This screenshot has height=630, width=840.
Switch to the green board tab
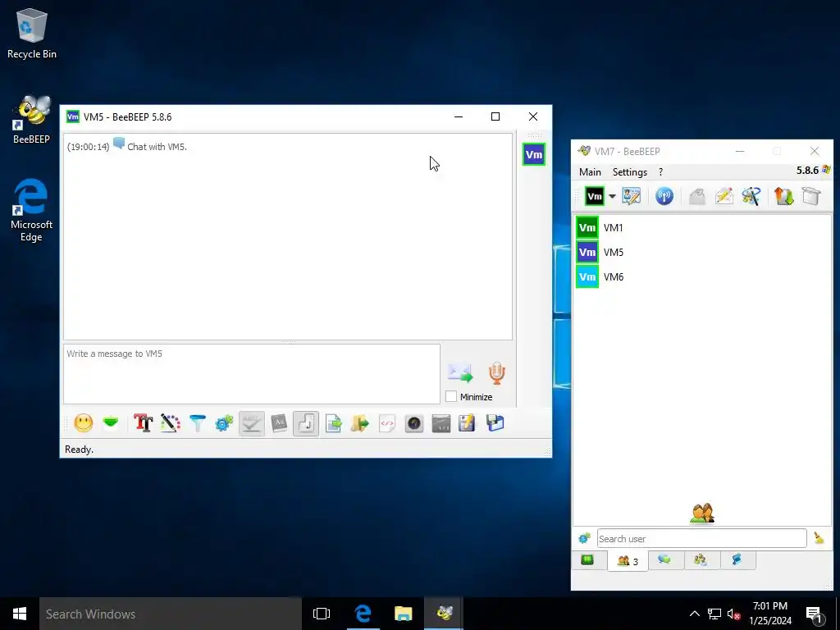pyautogui.click(x=587, y=560)
